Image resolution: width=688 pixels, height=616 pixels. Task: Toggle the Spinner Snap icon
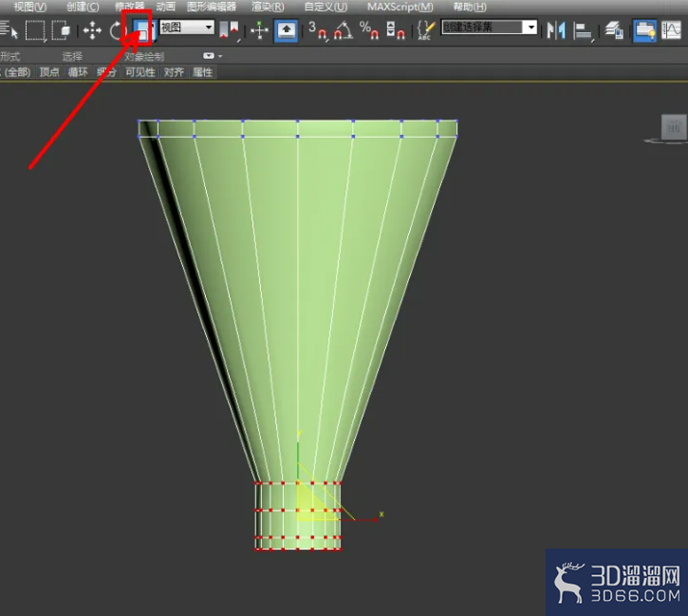pos(396,30)
